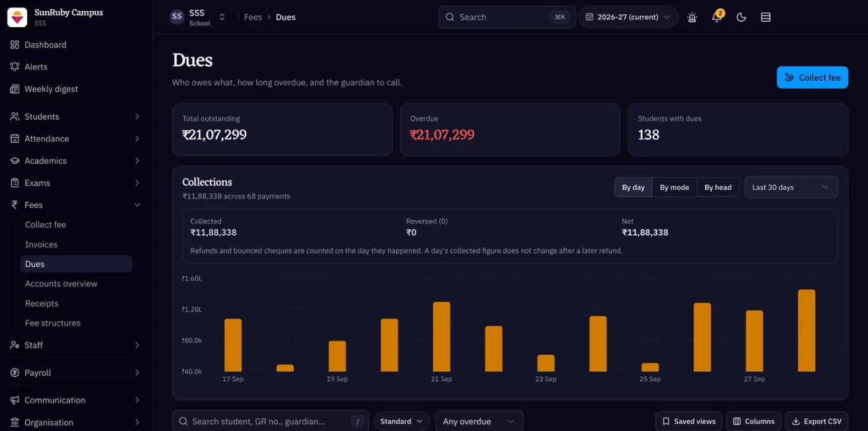This screenshot has width=868, height=431.
Task: Click the Total outstanding ₹21,07,299 card
Action: click(282, 129)
